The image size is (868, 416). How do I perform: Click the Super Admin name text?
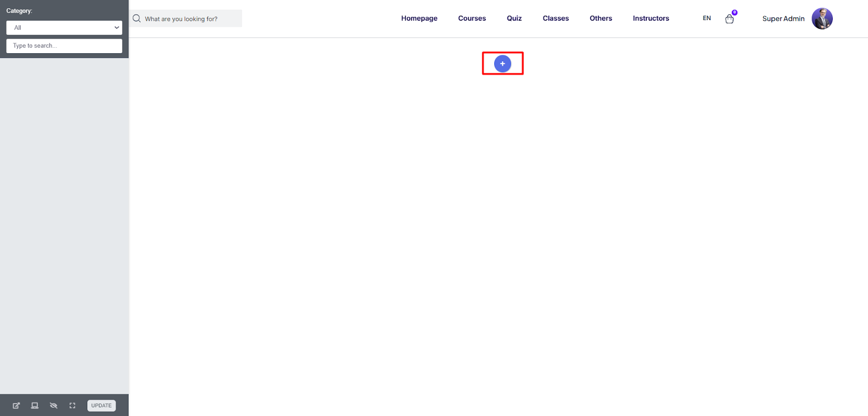[x=783, y=18]
